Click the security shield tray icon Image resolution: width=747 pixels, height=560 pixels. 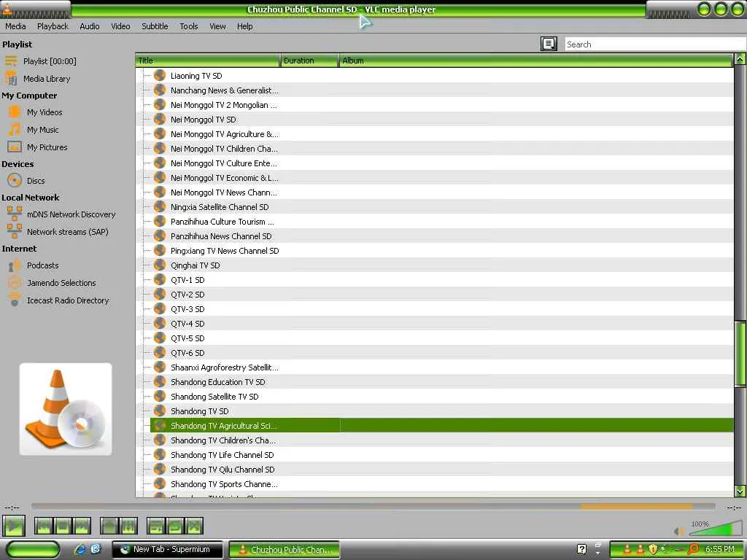(653, 550)
